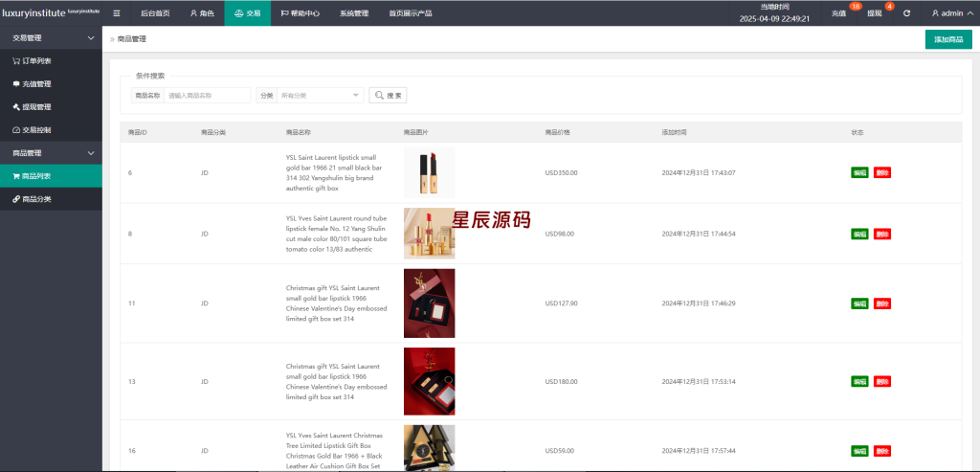Open the 角色 top menu
The width and height of the screenshot is (980, 472).
coord(201,13)
